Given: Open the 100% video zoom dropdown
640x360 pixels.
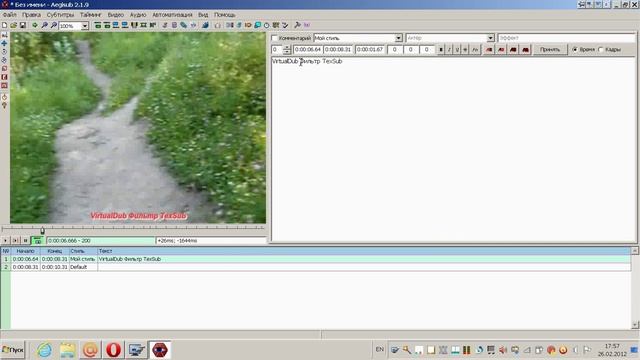Looking at the screenshot, I should point(85,26).
